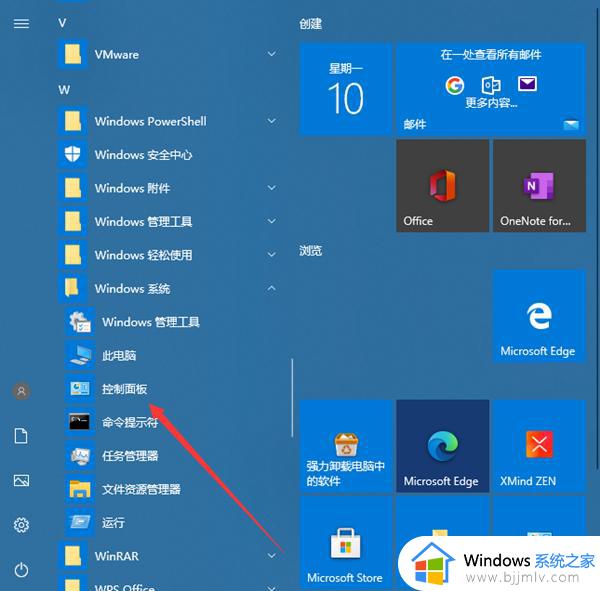Viewport: 600px width, 591px height.
Task: Open Windows 管理工具 gear icon under Windows 系统
Action: pos(80,322)
